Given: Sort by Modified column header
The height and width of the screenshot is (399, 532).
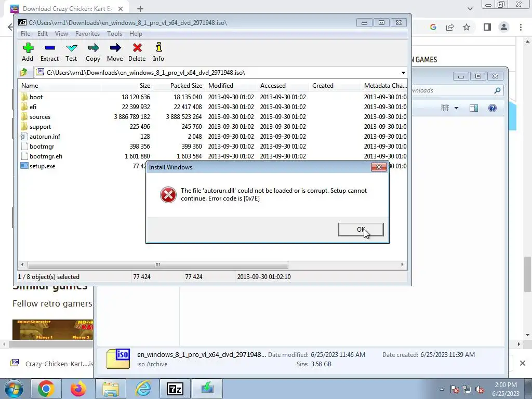Looking at the screenshot, I should 231,86.
